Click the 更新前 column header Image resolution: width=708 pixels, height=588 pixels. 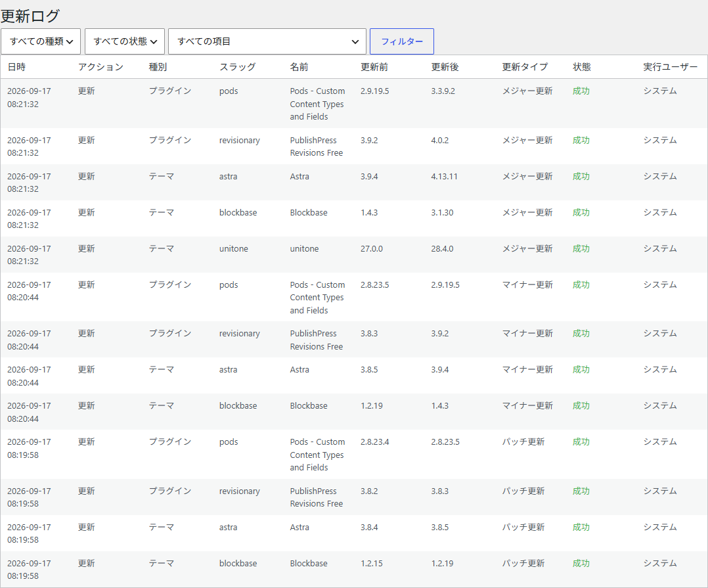coord(374,67)
